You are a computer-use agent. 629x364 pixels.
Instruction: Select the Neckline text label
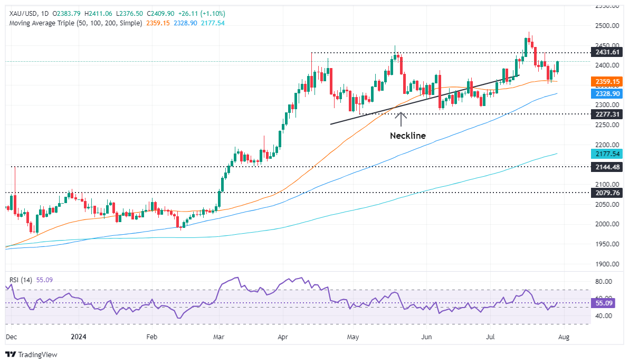pyautogui.click(x=407, y=136)
